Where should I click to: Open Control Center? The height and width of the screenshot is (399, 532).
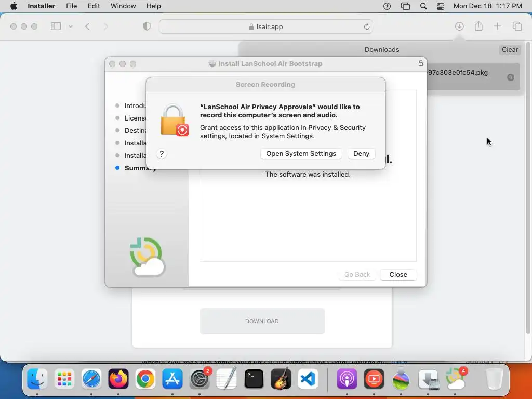coord(441,6)
